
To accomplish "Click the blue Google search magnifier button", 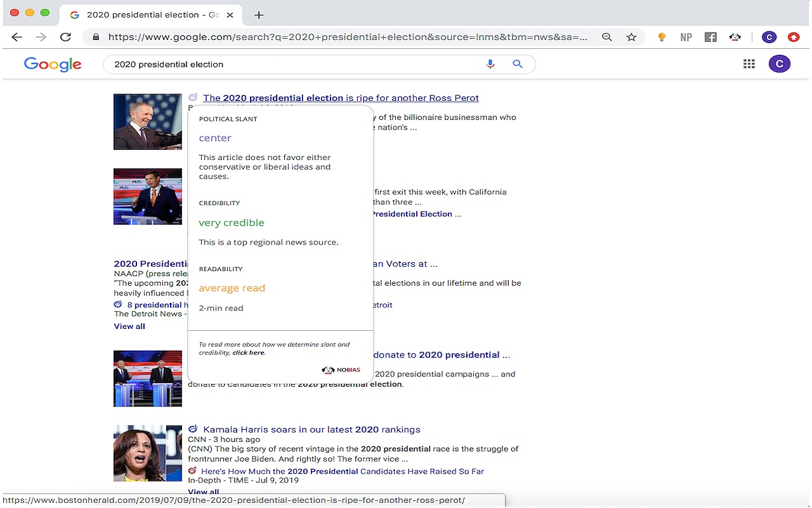I will (518, 64).
